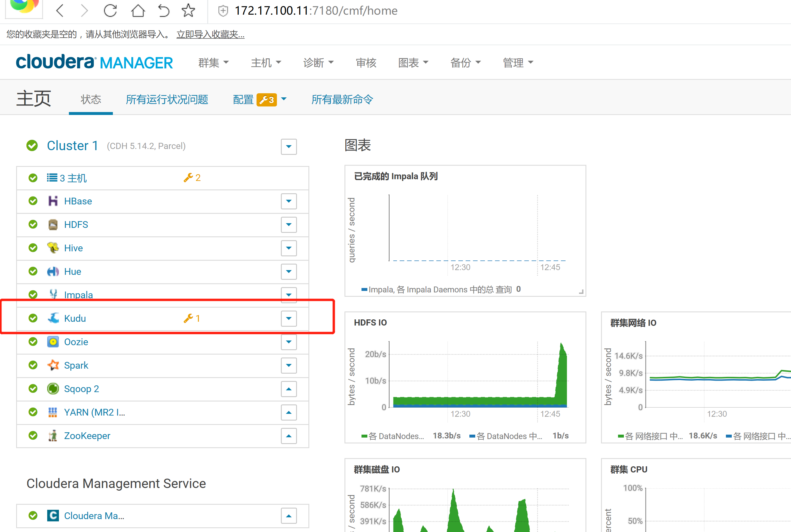Viewport: 791px width, 532px height.
Task: Click the Cloudera Management Service C icon
Action: (x=53, y=516)
